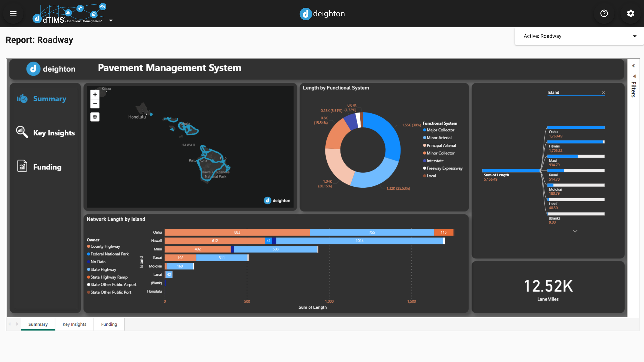This screenshot has height=362, width=644.
Task: Open the Funding section via its graph icon
Action: [x=22, y=166]
